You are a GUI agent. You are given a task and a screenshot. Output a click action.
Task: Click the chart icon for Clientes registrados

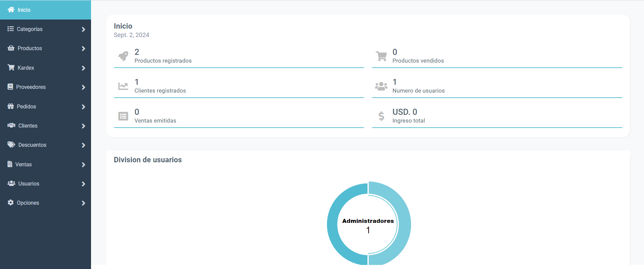coord(123,86)
